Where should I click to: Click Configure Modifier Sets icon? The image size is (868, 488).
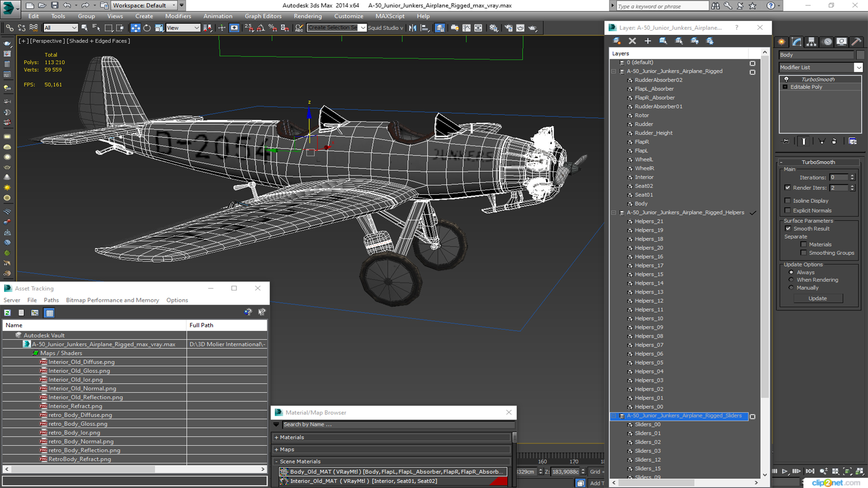point(853,141)
